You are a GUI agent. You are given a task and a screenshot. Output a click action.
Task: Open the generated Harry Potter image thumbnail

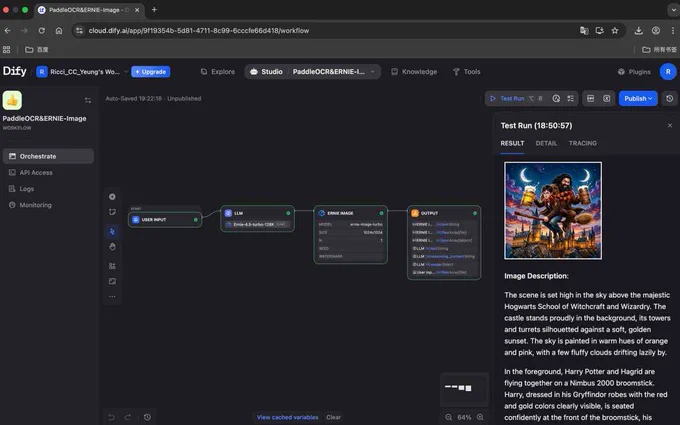click(x=553, y=210)
